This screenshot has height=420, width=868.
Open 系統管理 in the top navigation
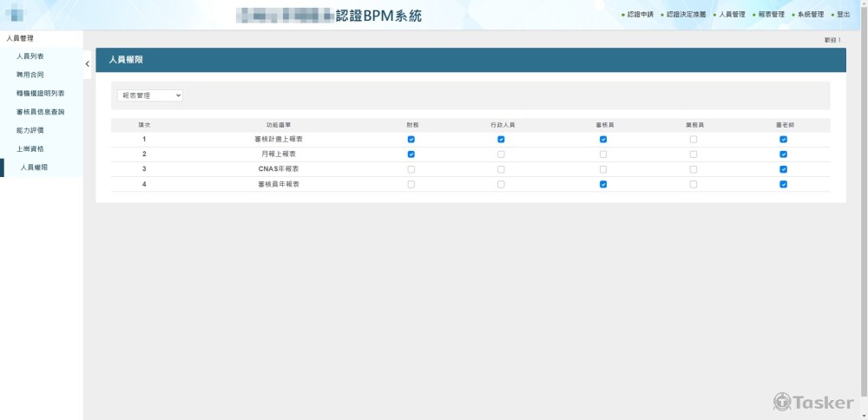pos(810,15)
